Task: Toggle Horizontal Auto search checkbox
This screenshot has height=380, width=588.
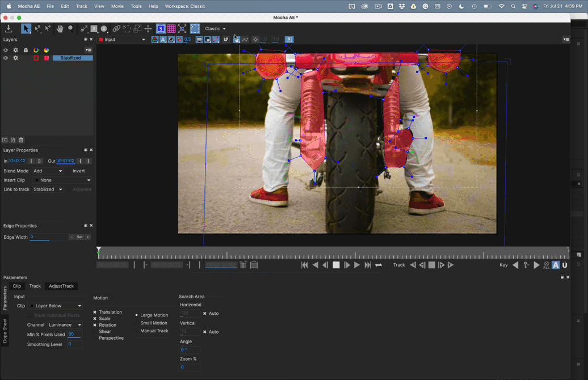Action: point(205,314)
